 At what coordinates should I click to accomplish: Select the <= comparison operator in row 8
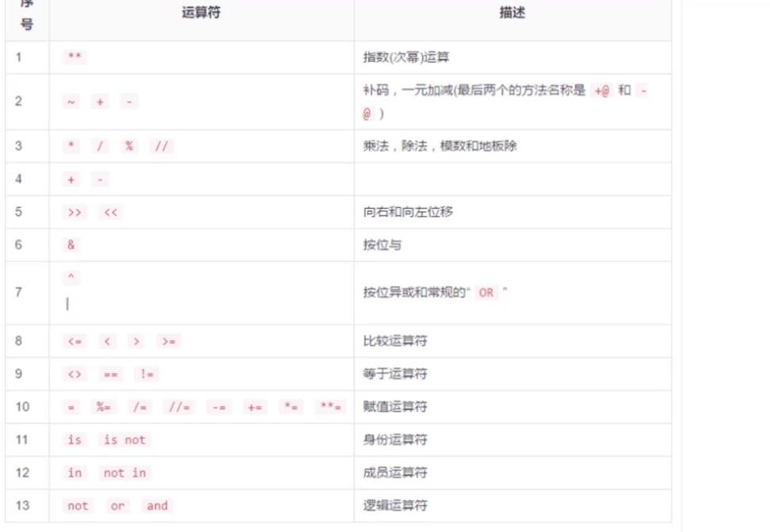coord(74,340)
